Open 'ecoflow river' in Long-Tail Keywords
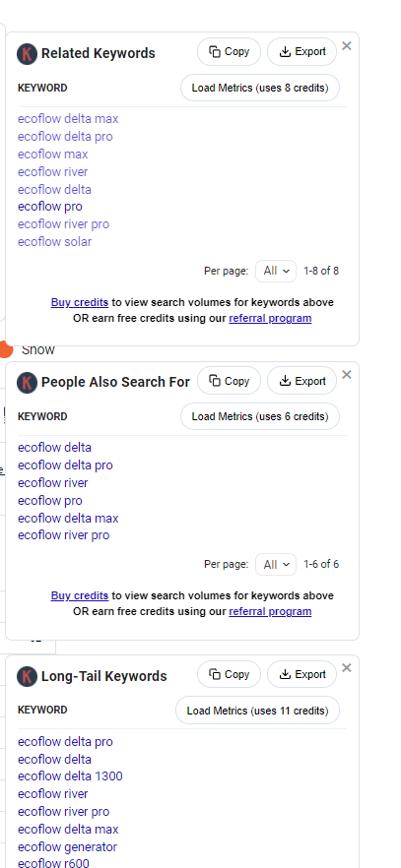Viewport: 401px width, 868px height. [52, 794]
